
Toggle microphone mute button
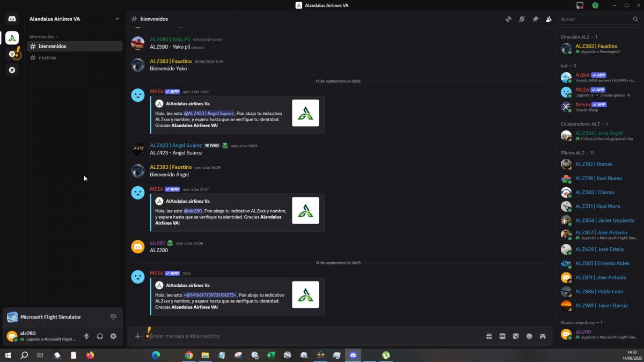pyautogui.click(x=86, y=336)
